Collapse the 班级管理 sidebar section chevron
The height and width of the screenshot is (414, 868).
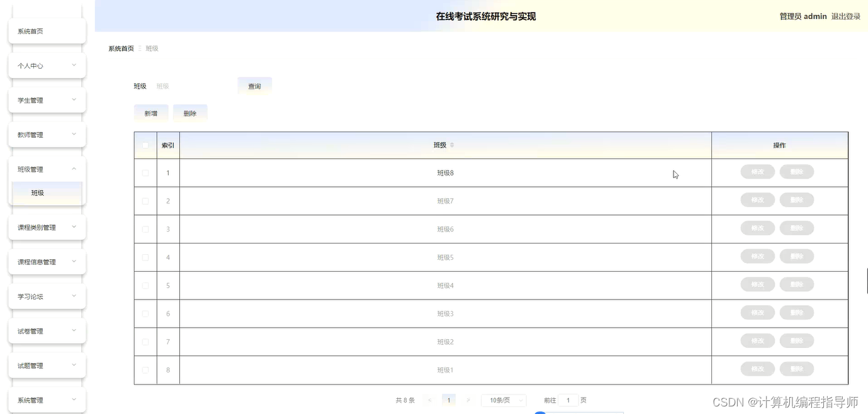74,169
